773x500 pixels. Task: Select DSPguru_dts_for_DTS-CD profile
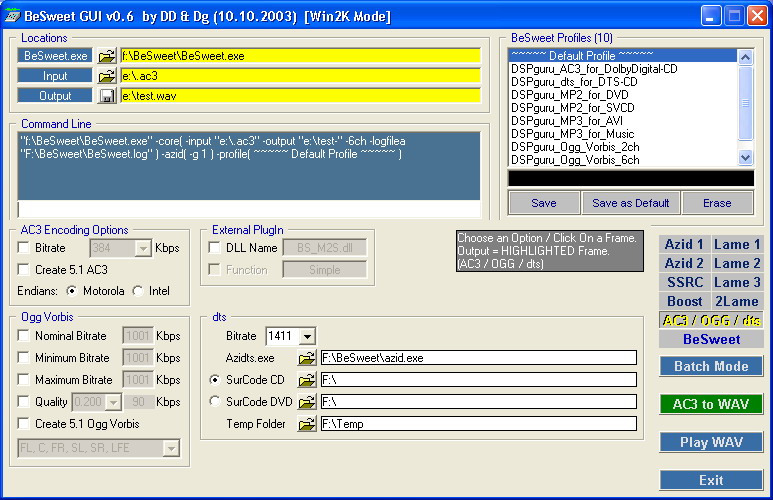coord(622,82)
